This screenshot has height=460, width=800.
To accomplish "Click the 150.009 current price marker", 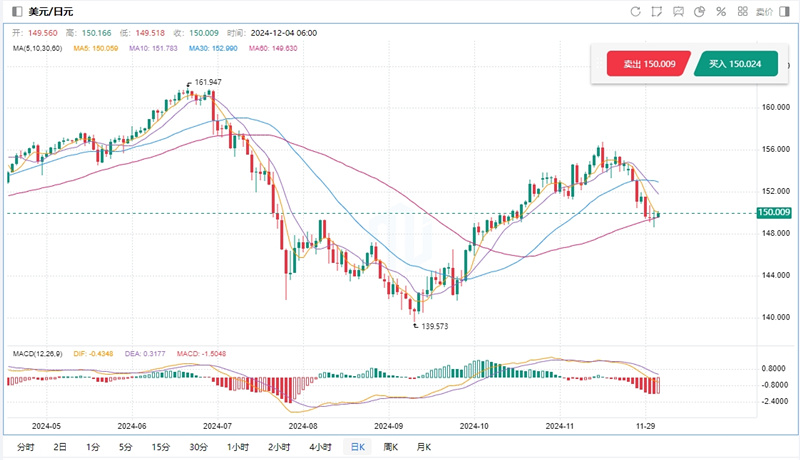I will click(774, 212).
